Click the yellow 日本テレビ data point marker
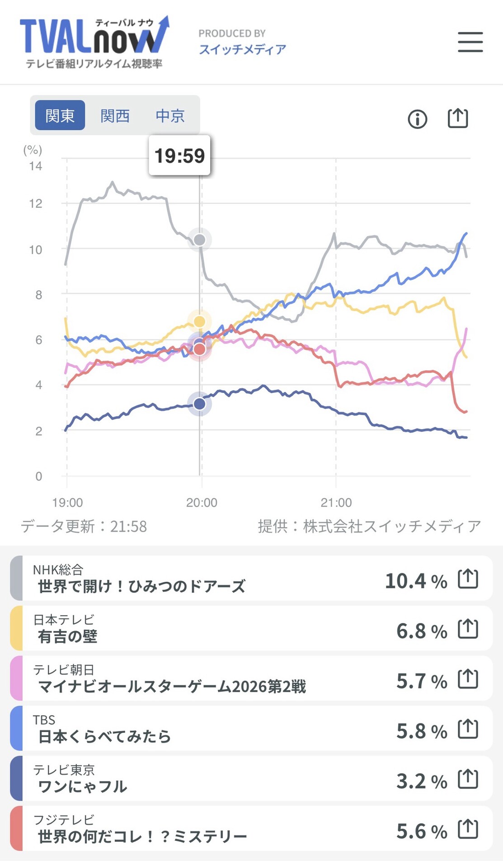Screen dimensions: 503x868 click(x=199, y=321)
